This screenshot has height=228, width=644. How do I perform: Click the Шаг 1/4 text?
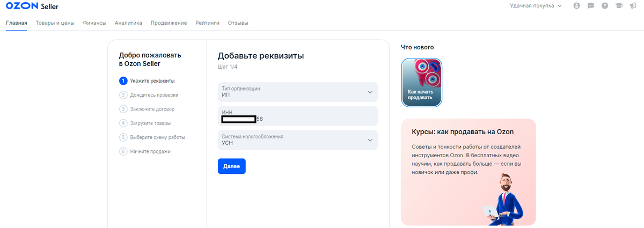228,67
